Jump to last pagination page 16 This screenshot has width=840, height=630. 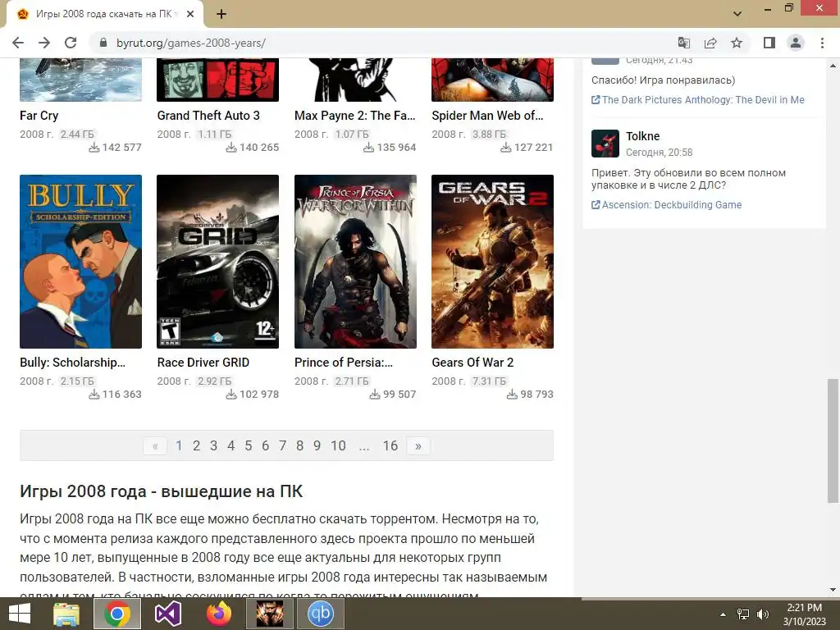[x=390, y=445]
